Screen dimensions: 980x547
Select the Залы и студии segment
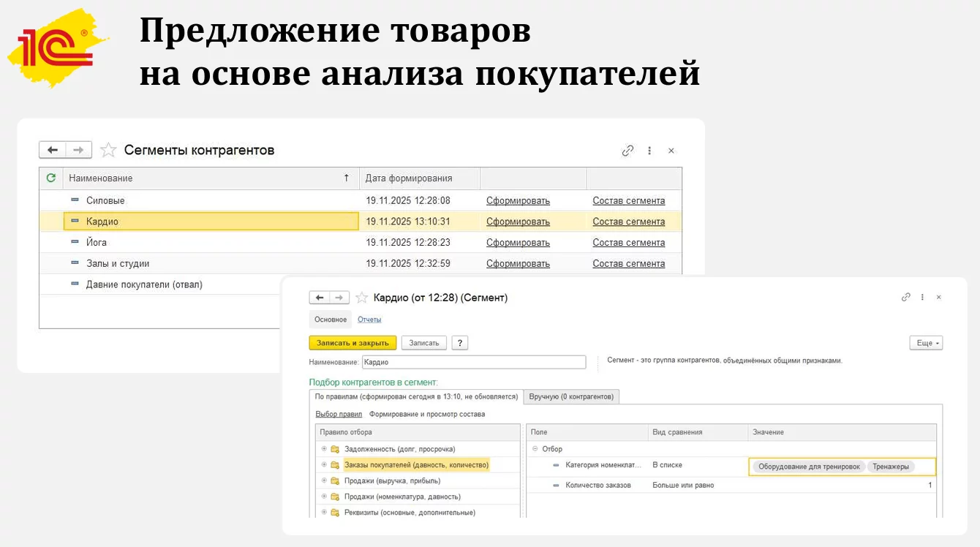[x=361, y=263]
